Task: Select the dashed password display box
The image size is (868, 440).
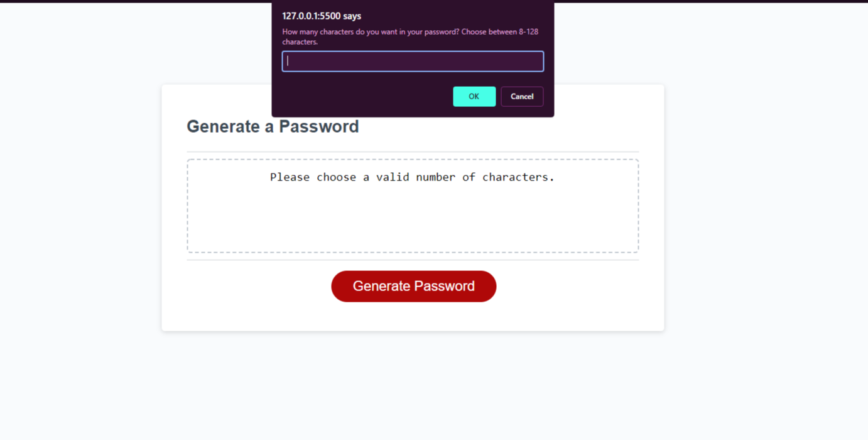Action: click(413, 206)
